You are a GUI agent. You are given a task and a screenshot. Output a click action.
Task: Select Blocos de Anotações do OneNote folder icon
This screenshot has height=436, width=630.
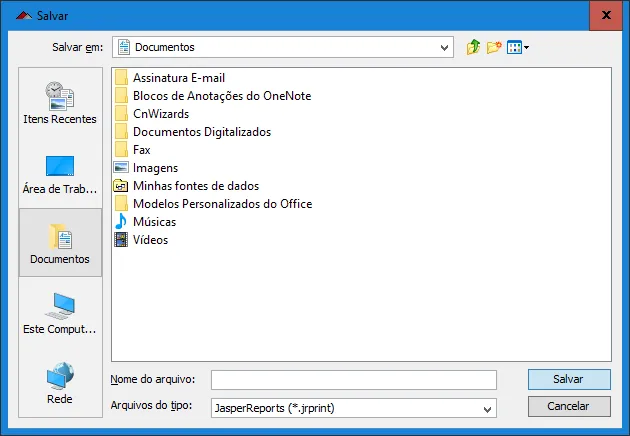121,96
